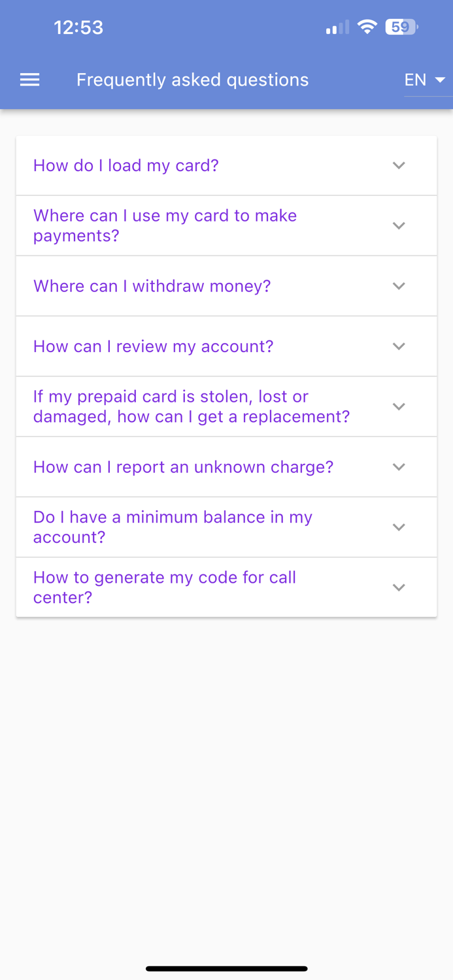Viewport: 453px width, 980px height.
Task: Expand 'Where can I withdraw money?' question
Action: 398,286
